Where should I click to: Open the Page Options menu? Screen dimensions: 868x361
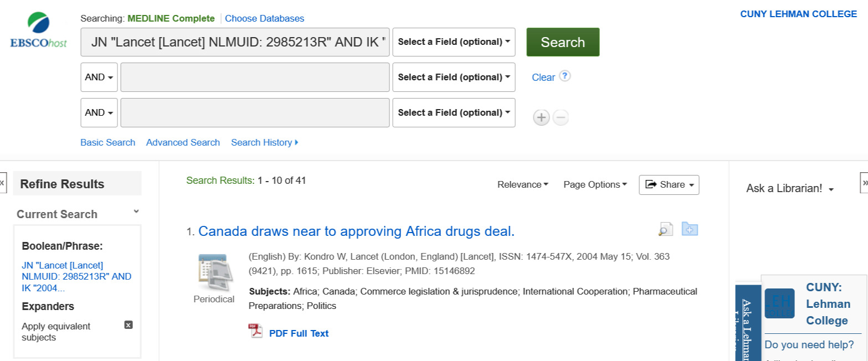pyautogui.click(x=595, y=185)
